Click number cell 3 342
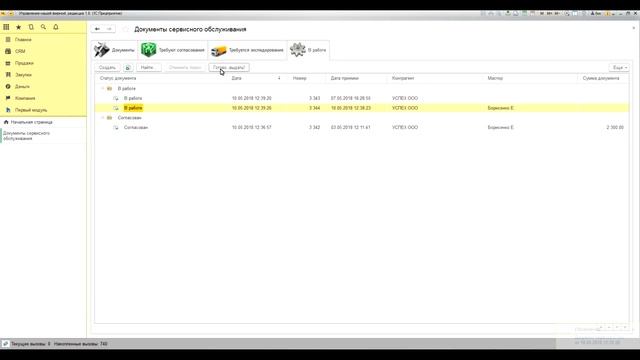The width and height of the screenshot is (640, 360). pyautogui.click(x=315, y=127)
